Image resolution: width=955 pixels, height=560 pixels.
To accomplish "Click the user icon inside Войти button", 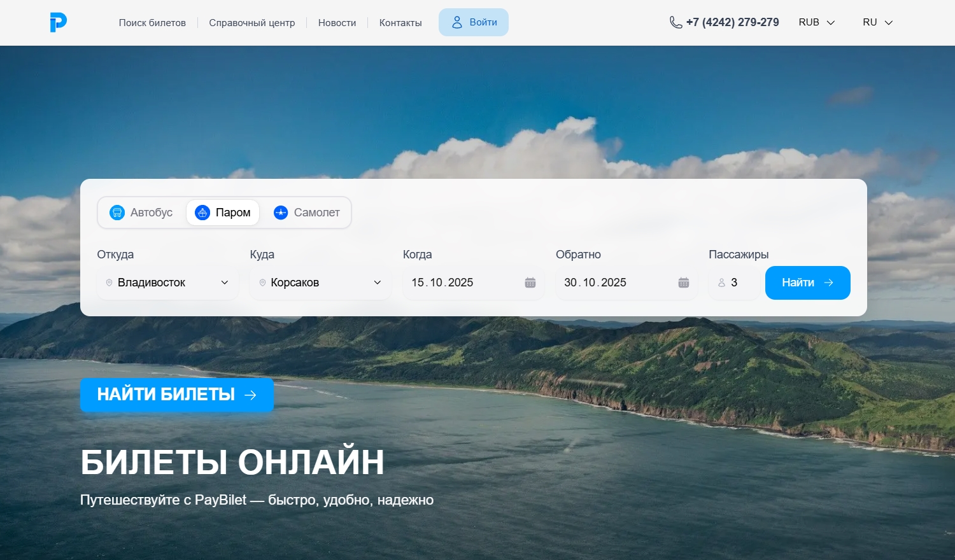I will tap(456, 22).
